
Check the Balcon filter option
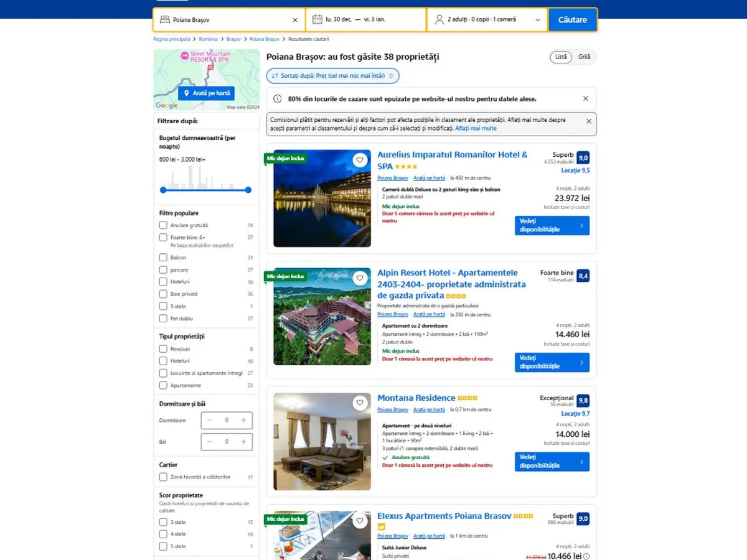coord(163,258)
